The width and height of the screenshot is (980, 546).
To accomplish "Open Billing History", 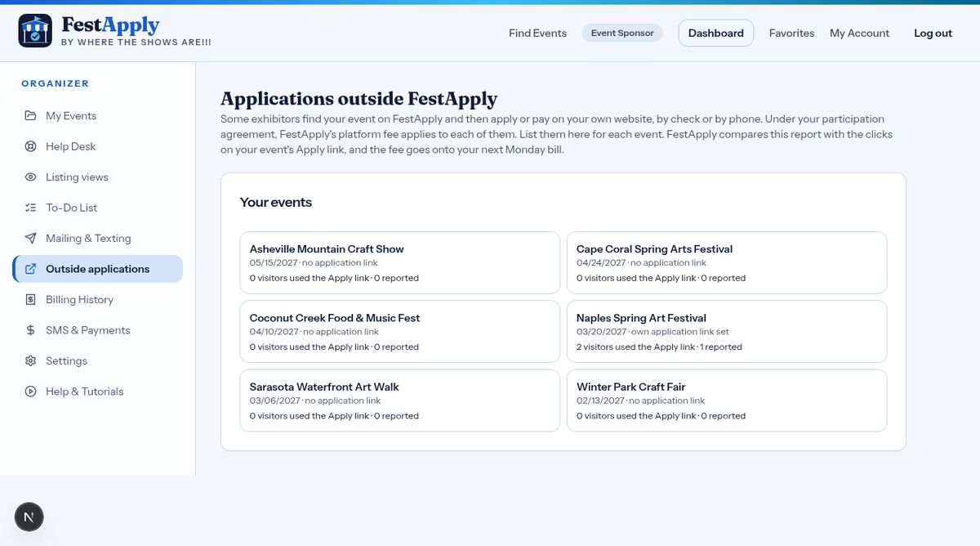I will pyautogui.click(x=97, y=299).
